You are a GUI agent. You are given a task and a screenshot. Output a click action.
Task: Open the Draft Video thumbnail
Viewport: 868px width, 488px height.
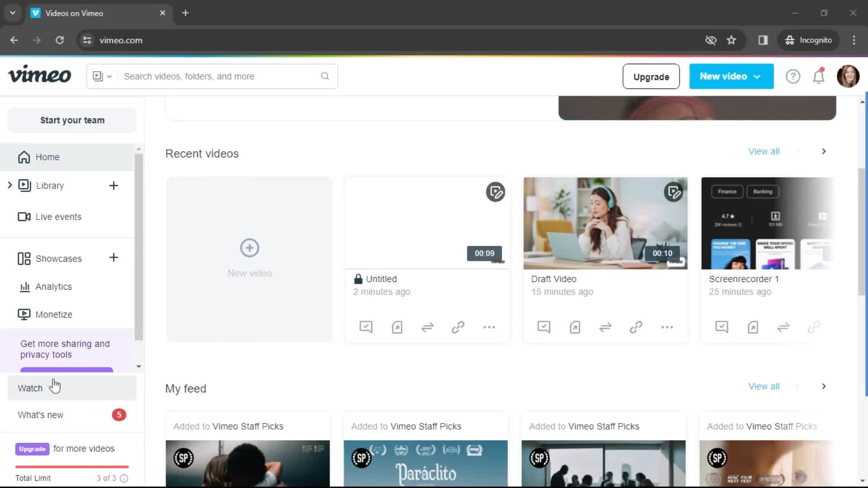tap(605, 223)
